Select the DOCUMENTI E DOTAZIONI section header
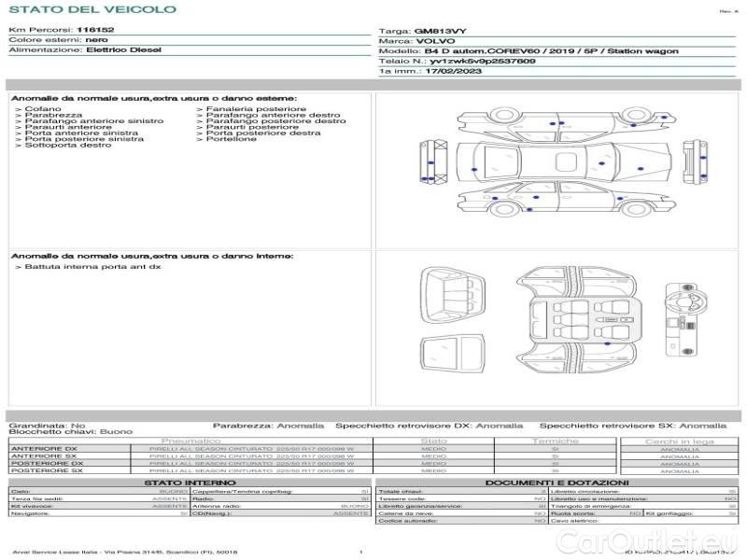 pos(556,483)
